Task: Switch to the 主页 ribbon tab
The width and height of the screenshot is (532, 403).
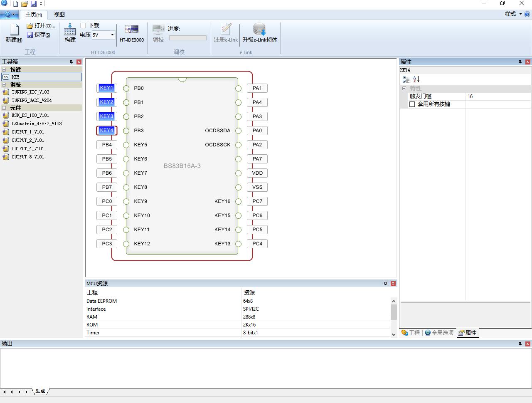Action: coord(34,15)
